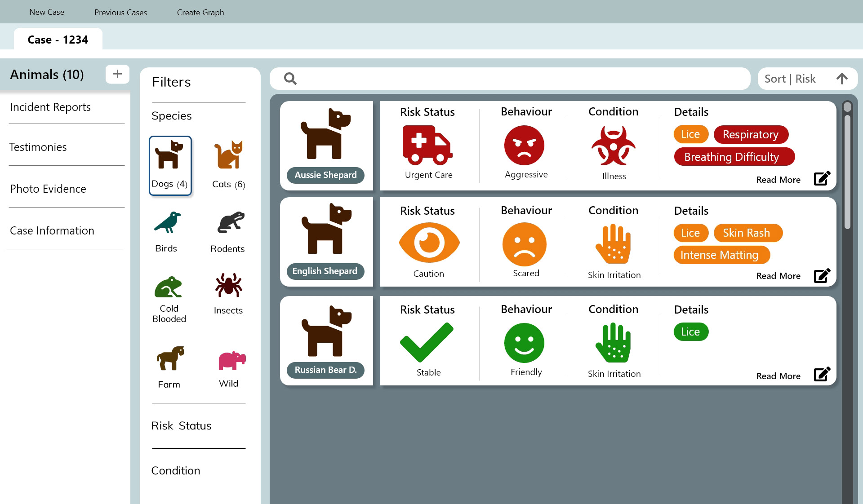Open the Sort | Risk selector
The image size is (863, 504).
pyautogui.click(x=807, y=79)
